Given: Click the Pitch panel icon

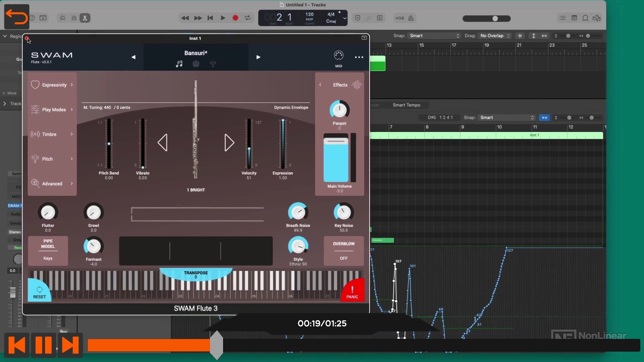Looking at the screenshot, I should (35, 159).
